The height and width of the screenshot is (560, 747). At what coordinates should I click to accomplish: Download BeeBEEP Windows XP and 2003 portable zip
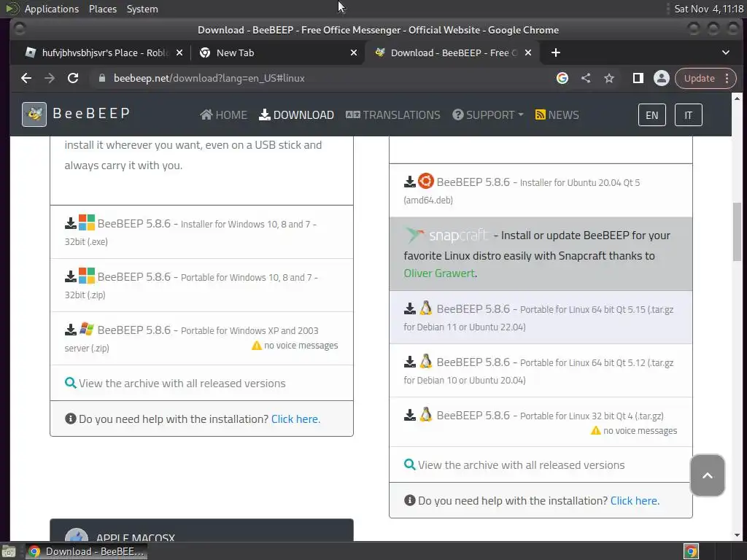(201, 338)
